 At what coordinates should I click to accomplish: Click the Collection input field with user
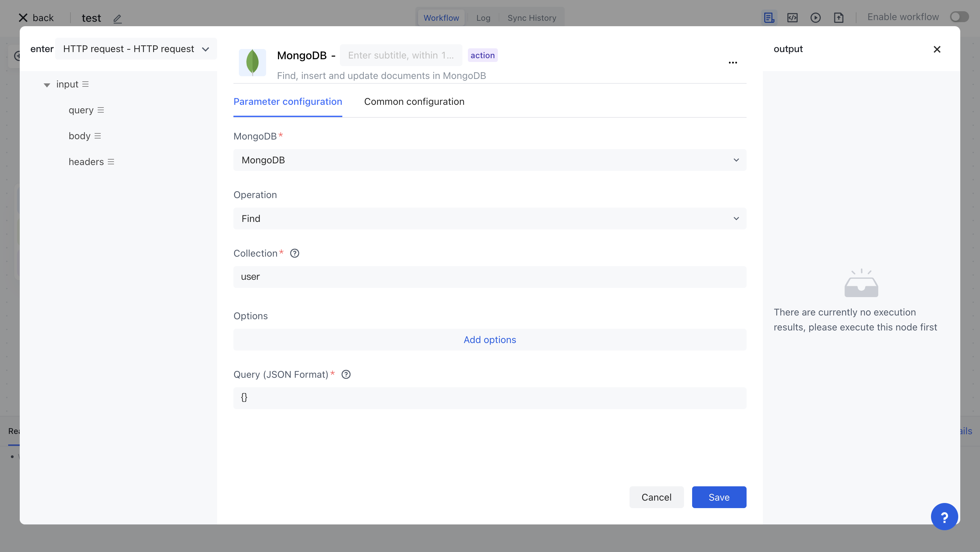pos(490,277)
